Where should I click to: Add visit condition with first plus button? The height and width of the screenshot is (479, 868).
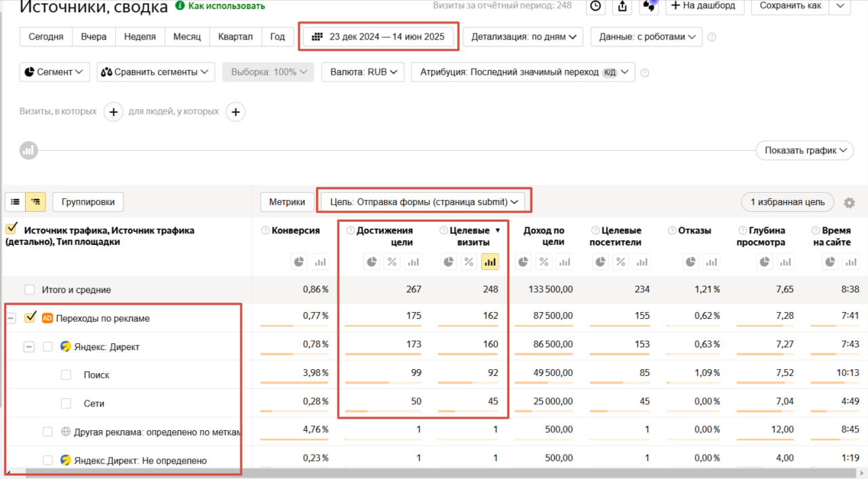coord(113,112)
